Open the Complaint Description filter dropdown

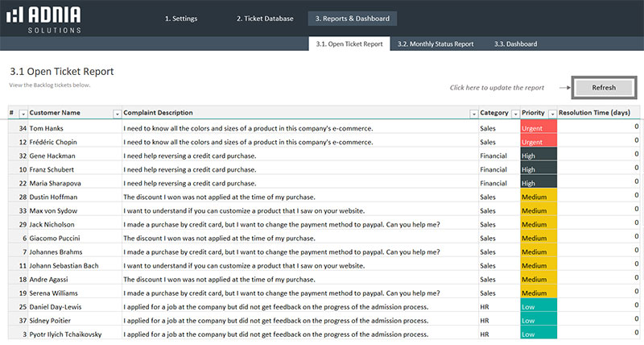[x=473, y=114]
